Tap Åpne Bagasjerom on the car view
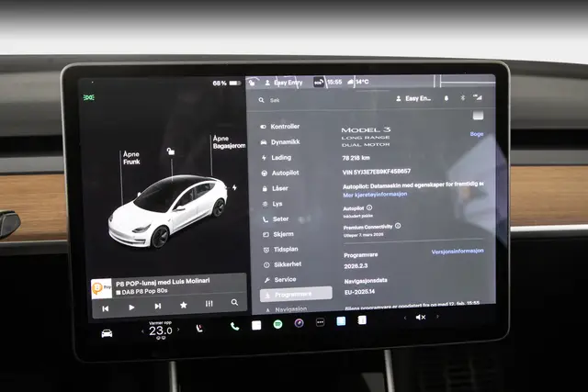 point(229,142)
